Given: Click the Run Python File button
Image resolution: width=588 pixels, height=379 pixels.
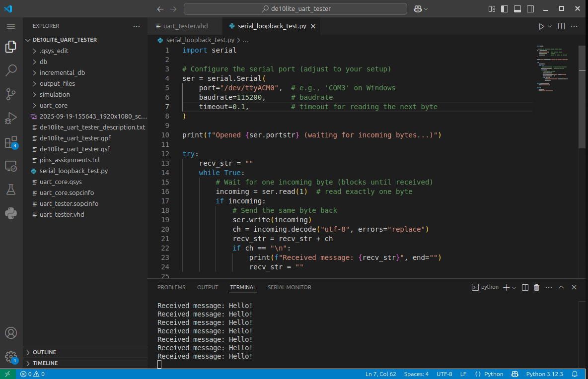Looking at the screenshot, I should click(x=541, y=26).
